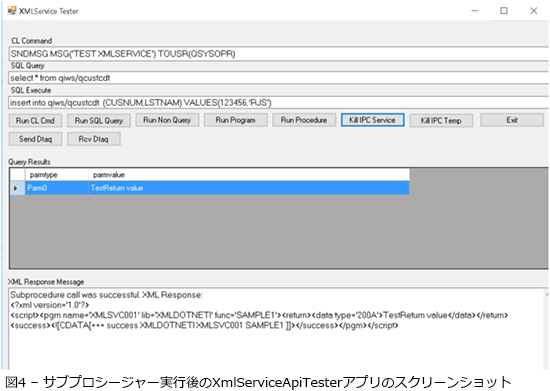Click 'Subprocedure call was successful' response line

click(x=106, y=295)
